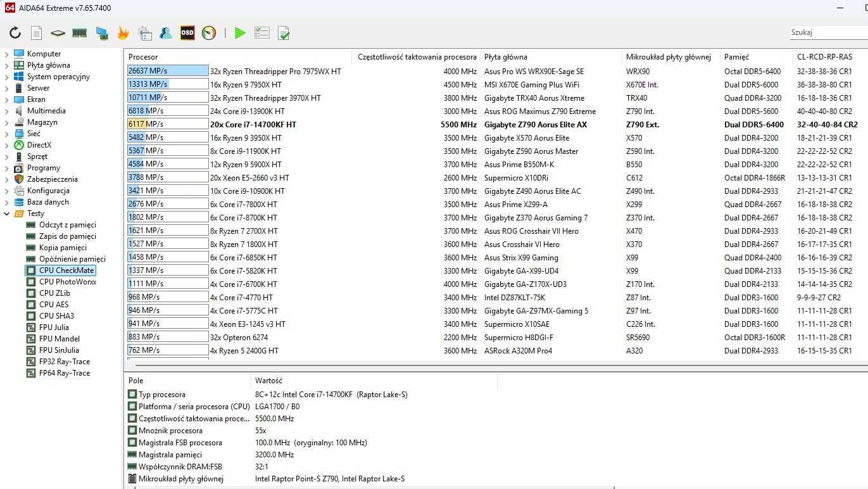Open preferences gears-and-checklist icon

click(x=144, y=33)
